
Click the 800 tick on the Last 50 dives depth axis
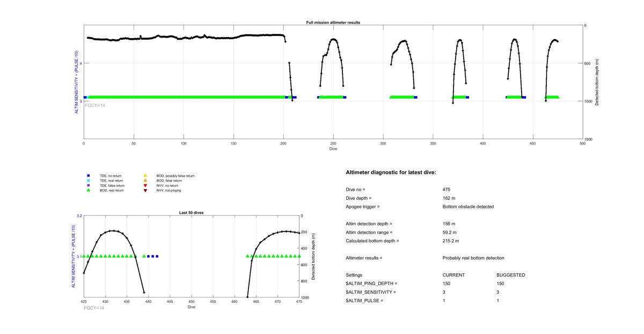tap(305, 281)
